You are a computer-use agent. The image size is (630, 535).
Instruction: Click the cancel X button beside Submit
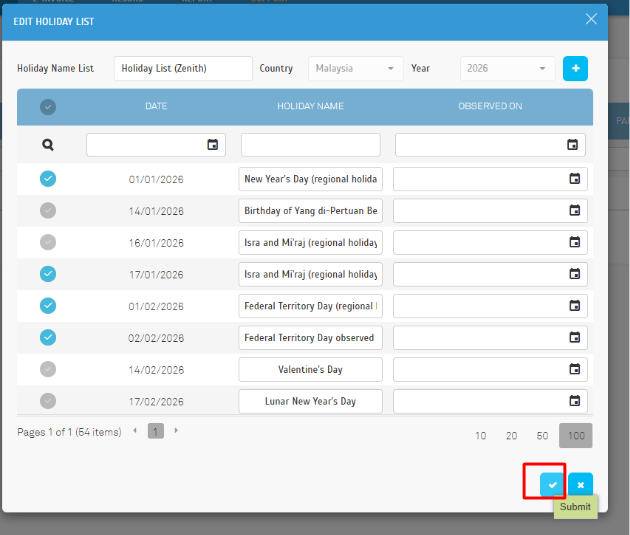(x=580, y=485)
